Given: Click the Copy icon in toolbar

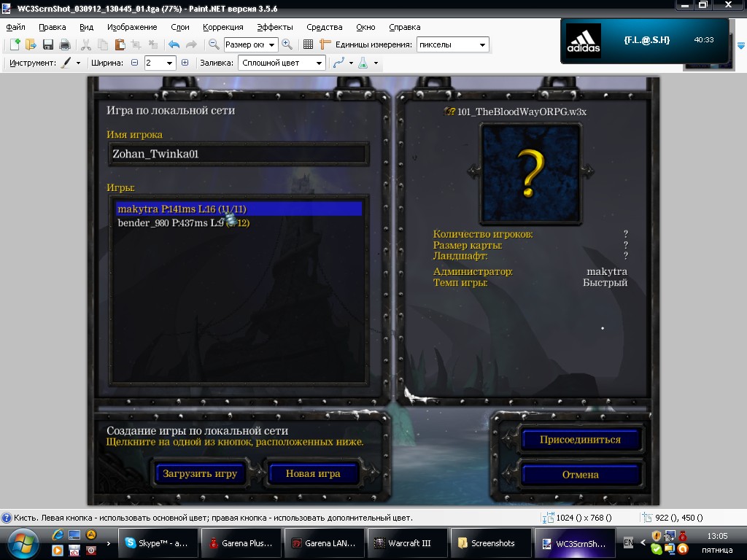Looking at the screenshot, I should [102, 44].
